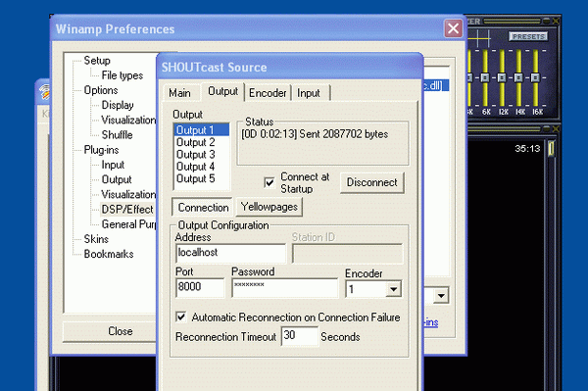The image size is (588, 391).
Task: Open the dropdown behind the SHOUTcast dialog
Action: [x=441, y=296]
